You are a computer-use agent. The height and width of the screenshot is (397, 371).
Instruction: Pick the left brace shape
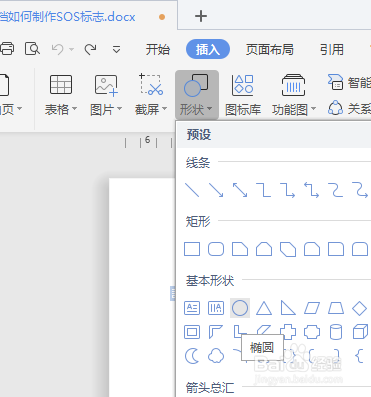(359, 356)
